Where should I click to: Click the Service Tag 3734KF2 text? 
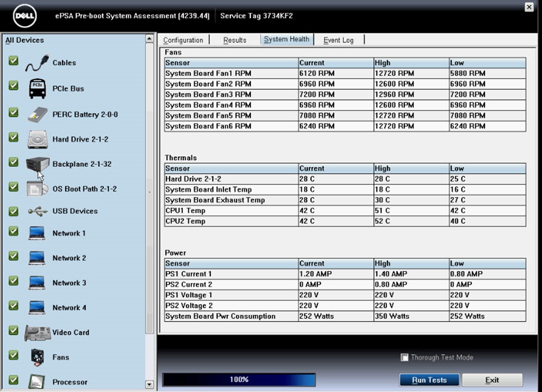pyautogui.click(x=256, y=16)
